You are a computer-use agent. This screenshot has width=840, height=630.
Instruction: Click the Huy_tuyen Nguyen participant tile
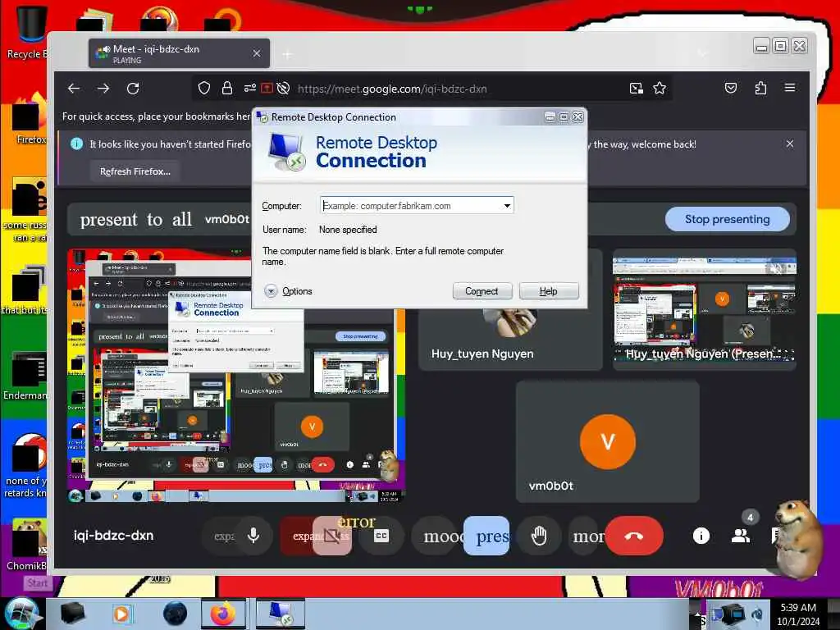tap(510, 340)
